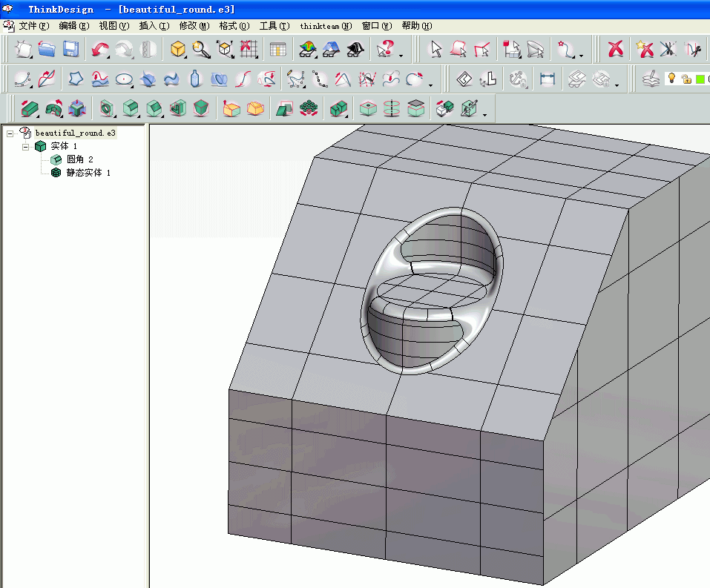This screenshot has height=588, width=710.
Task: Select the control-point curve tool
Action: (x=23, y=79)
